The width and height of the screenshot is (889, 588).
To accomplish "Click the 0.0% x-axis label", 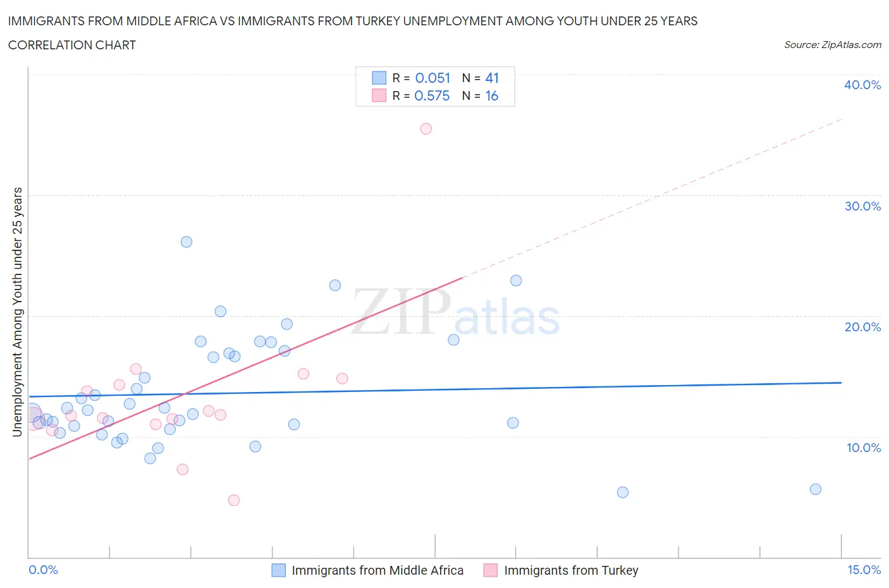I will (43, 570).
